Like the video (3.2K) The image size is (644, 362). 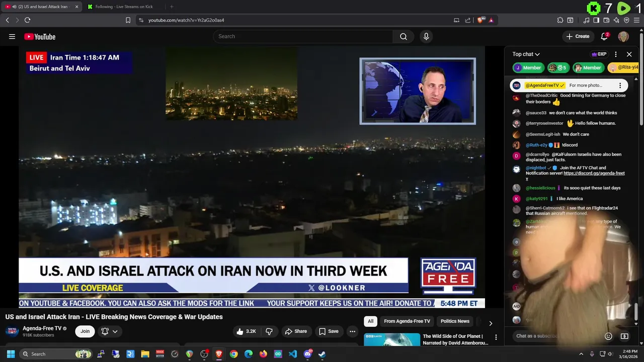point(246,331)
